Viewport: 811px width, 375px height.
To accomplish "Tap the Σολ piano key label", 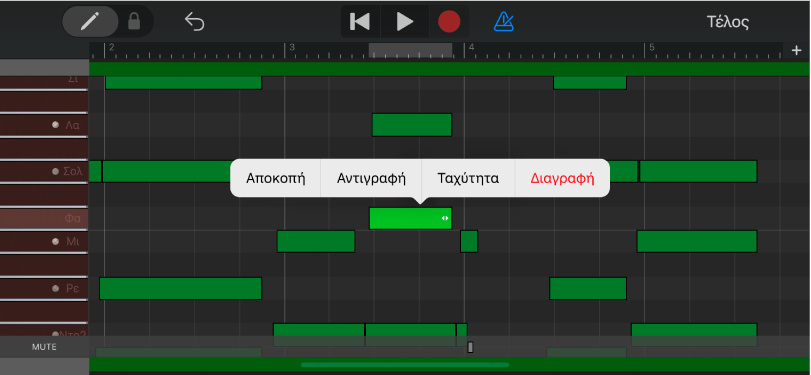I will tap(73, 171).
